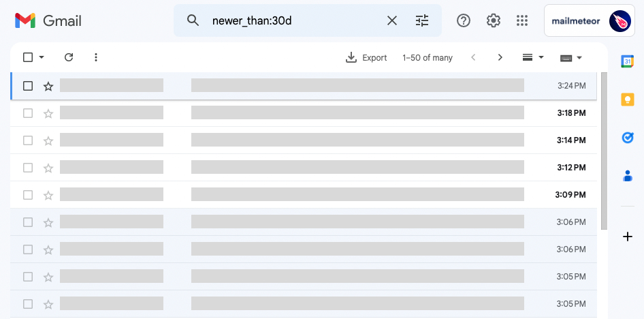This screenshot has width=644, height=319.
Task: Open the email received at 3:24 PM
Action: 304,86
